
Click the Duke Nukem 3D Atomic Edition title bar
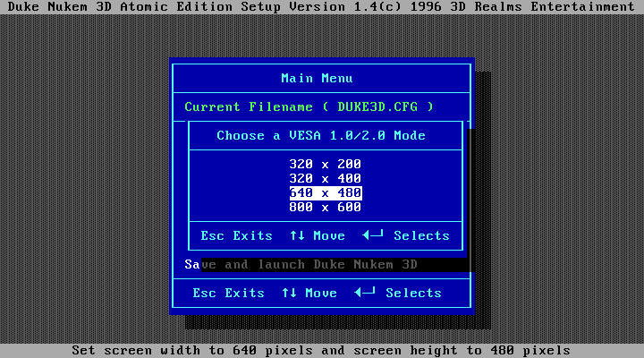322,7
